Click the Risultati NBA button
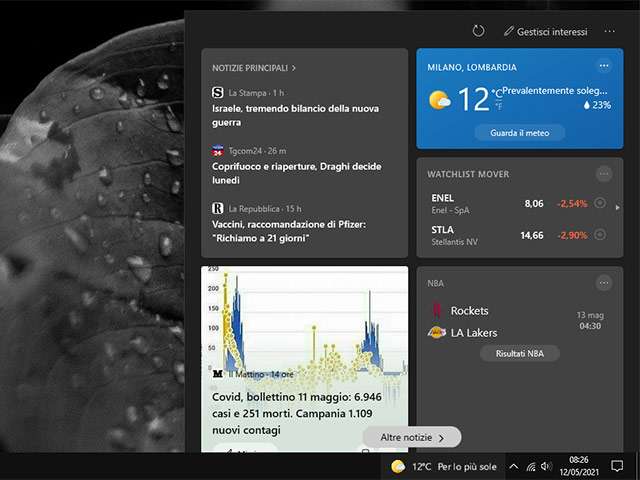Viewport: 640px width, 480px height. pos(520,353)
